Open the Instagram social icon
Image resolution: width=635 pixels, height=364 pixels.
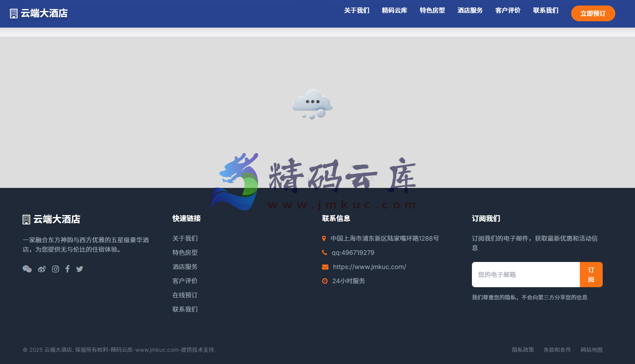tap(56, 269)
